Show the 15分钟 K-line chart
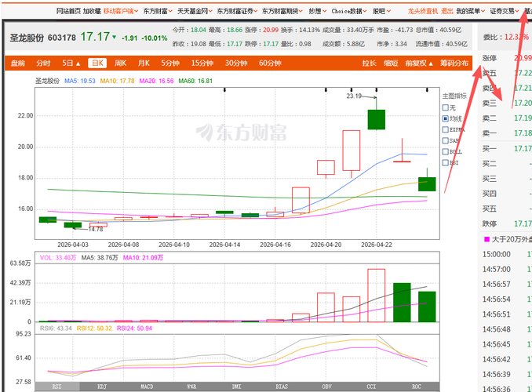This screenshot has width=532, height=392. pyautogui.click(x=202, y=63)
